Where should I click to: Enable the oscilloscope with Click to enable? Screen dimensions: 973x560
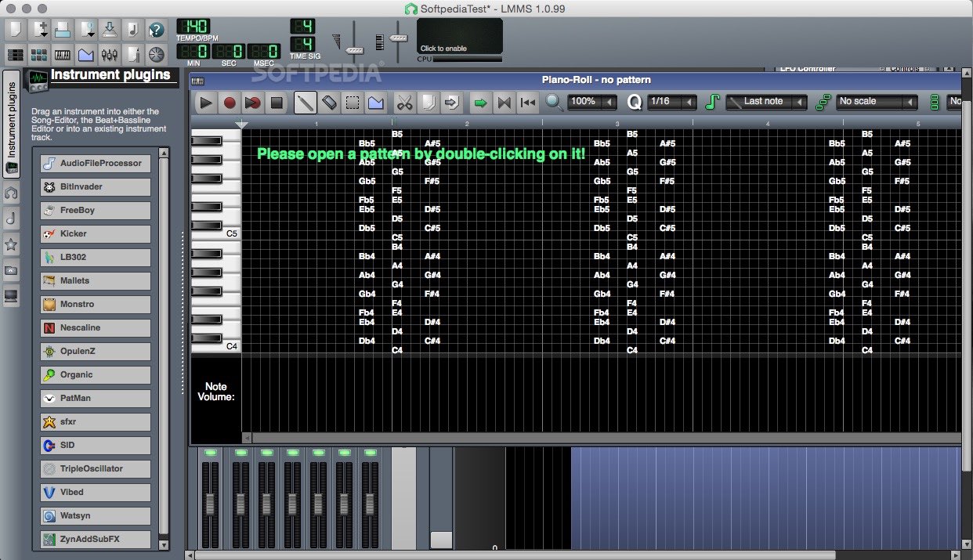[x=460, y=37]
